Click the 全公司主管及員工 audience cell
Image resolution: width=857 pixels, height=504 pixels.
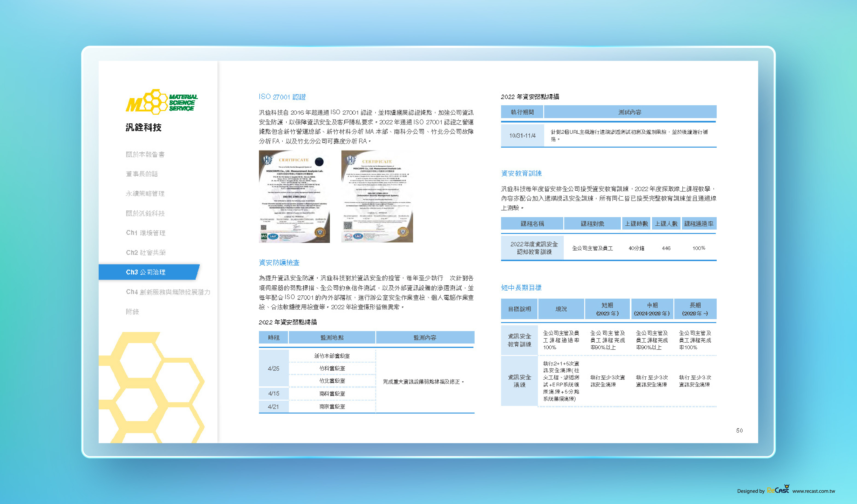[x=593, y=248]
